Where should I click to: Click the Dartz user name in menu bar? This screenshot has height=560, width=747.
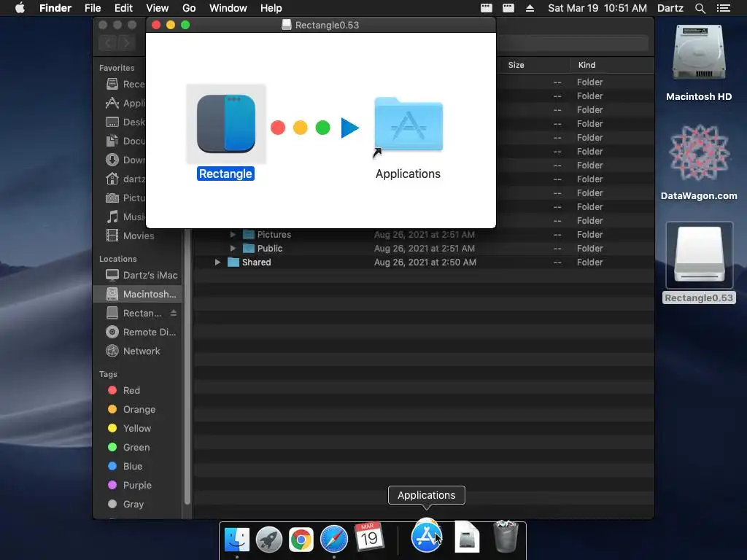[x=670, y=8]
